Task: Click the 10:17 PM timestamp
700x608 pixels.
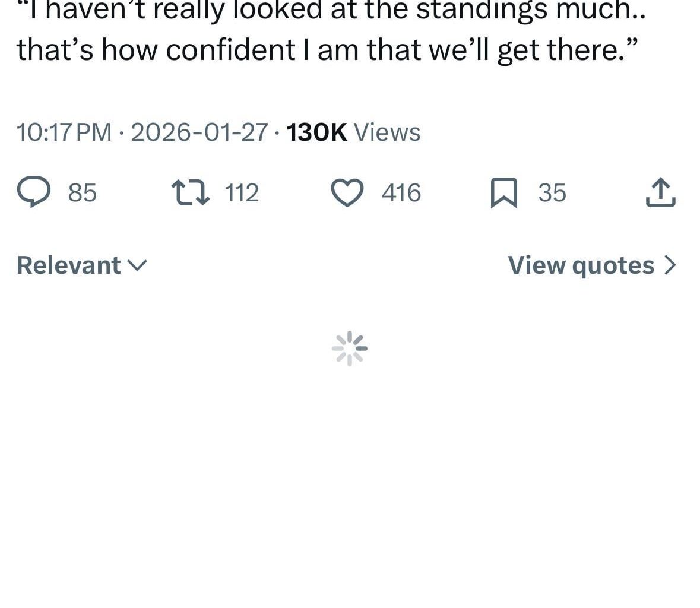Action: [64, 132]
